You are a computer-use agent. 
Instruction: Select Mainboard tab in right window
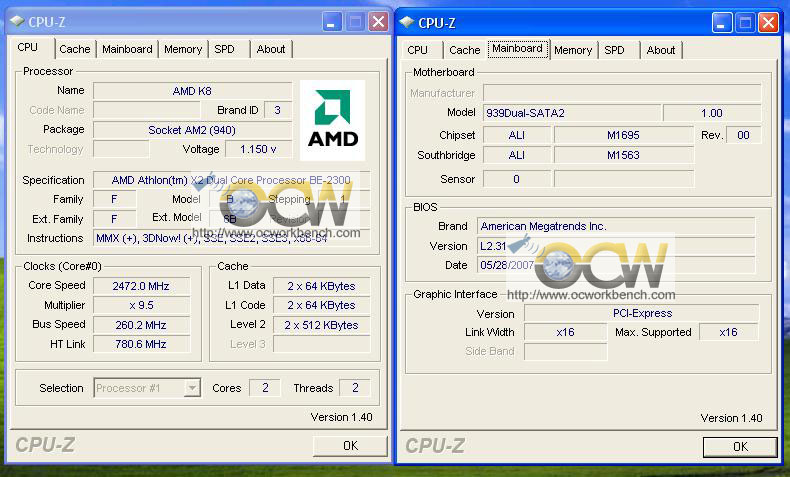tap(517, 49)
